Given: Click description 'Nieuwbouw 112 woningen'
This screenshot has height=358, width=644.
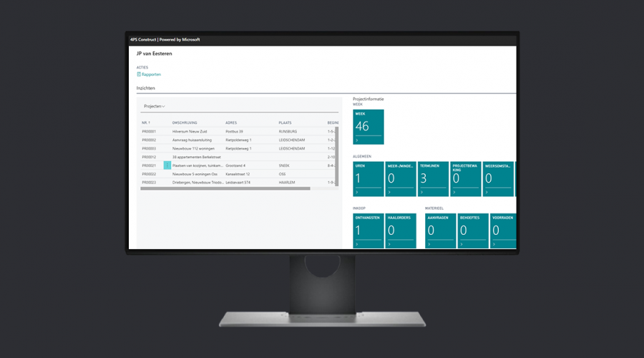Looking at the screenshot, I should pyautogui.click(x=193, y=148).
